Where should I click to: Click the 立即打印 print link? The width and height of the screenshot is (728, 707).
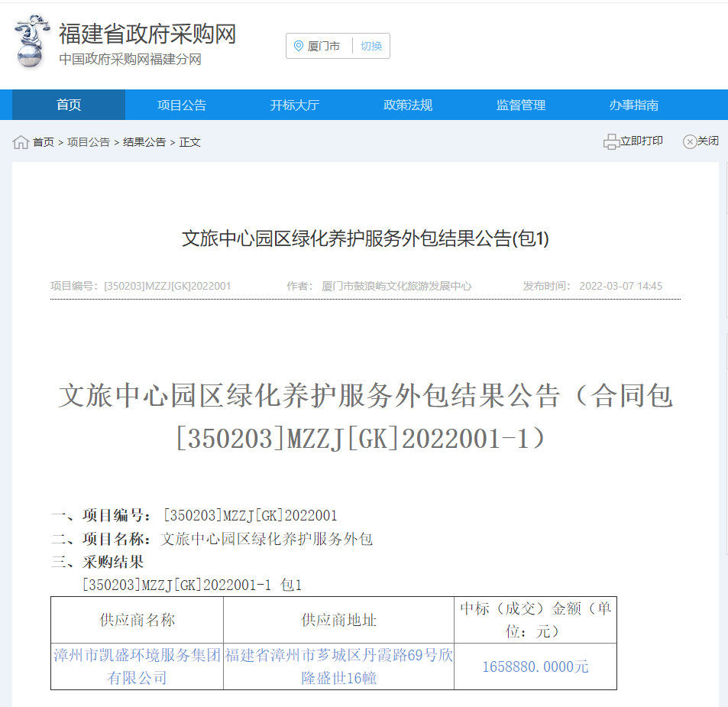[642, 141]
